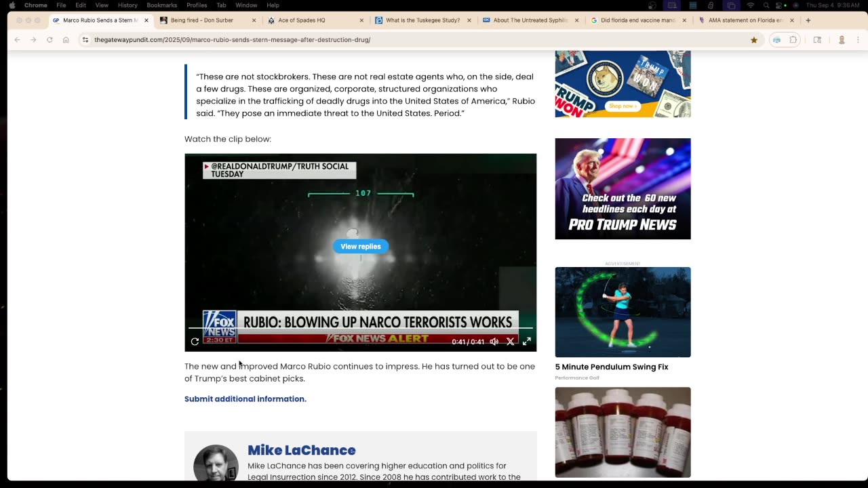This screenshot has width=868, height=488.
Task: Open Chrome three-dot menu
Action: pyautogui.click(x=858, y=40)
